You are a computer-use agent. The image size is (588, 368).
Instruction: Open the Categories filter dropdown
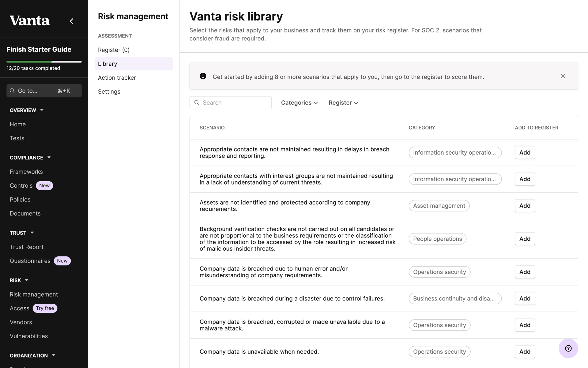point(299,103)
